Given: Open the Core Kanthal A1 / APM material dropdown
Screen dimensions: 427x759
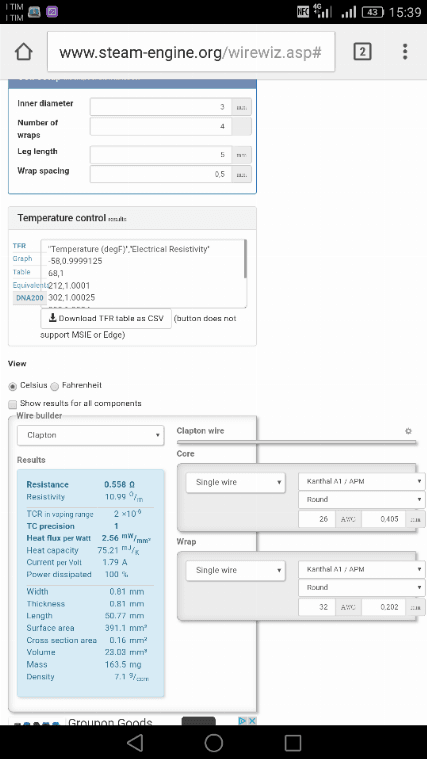Looking at the screenshot, I should pyautogui.click(x=362, y=482).
